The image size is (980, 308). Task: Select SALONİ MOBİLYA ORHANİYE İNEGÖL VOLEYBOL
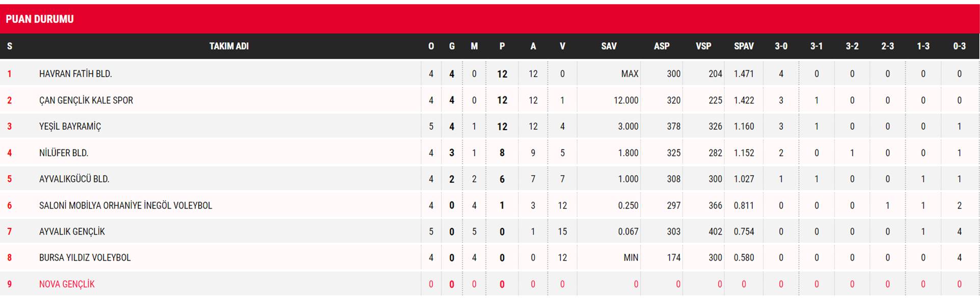tap(125, 206)
